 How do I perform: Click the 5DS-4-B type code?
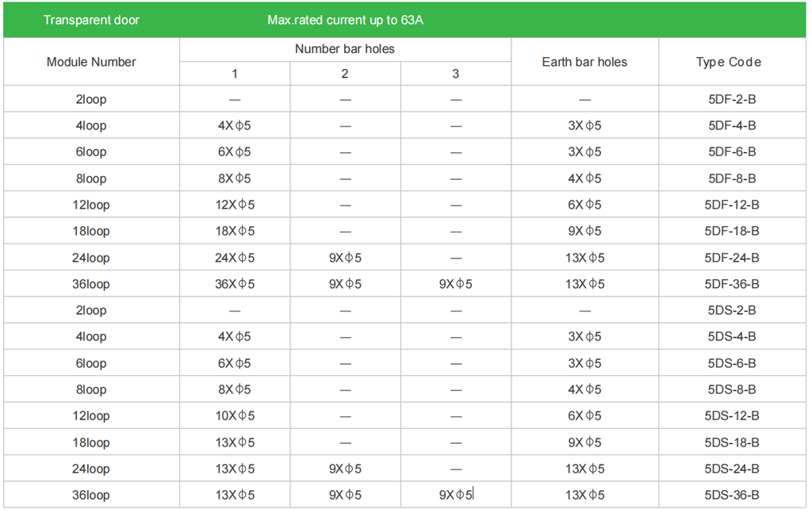(x=732, y=336)
